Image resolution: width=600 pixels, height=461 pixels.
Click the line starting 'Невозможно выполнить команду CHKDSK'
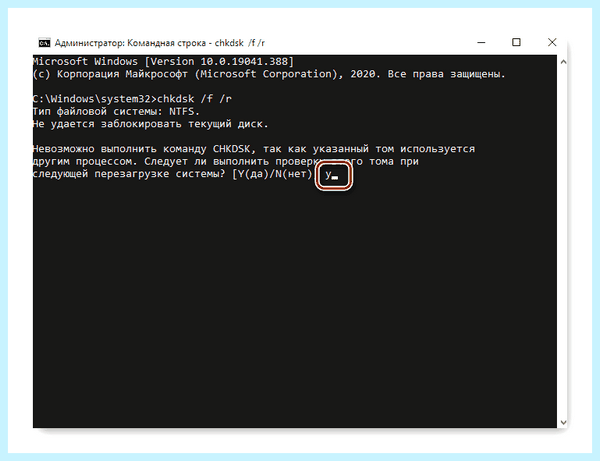[254, 149]
